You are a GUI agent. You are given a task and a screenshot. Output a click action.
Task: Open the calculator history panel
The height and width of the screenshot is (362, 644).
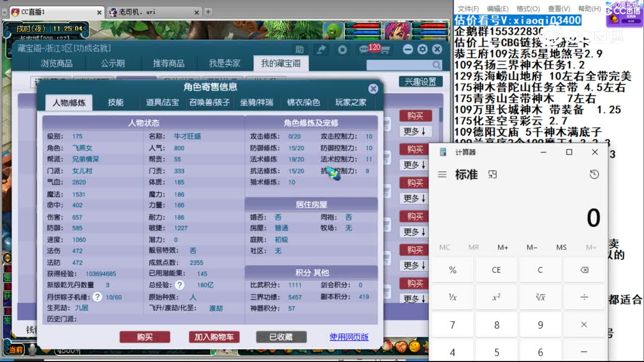coord(594,174)
